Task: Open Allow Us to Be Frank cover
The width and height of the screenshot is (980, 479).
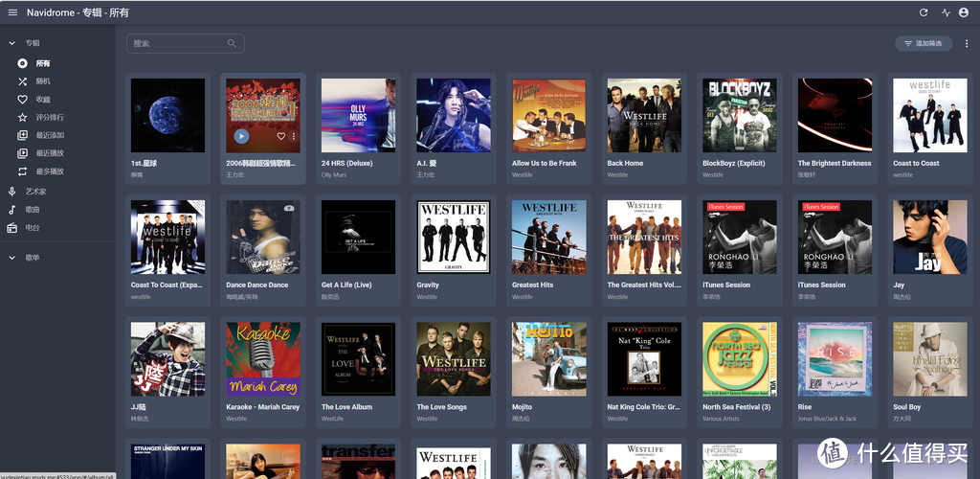Action: [548, 115]
